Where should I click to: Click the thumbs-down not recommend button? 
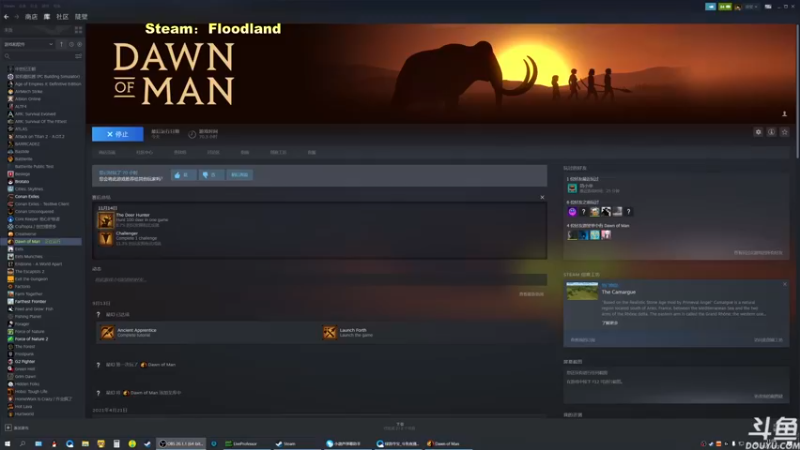211,175
